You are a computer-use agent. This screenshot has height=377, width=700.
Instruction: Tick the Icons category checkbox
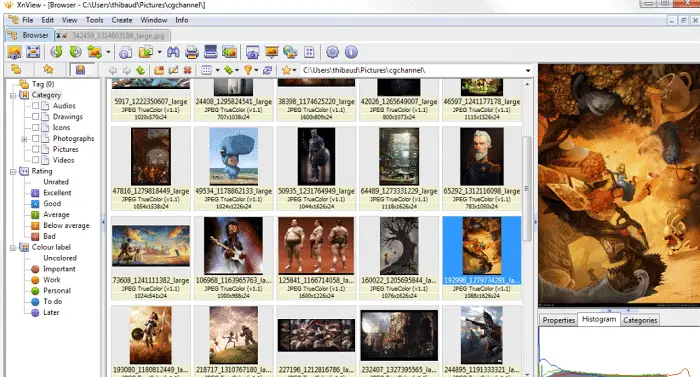click(35, 128)
